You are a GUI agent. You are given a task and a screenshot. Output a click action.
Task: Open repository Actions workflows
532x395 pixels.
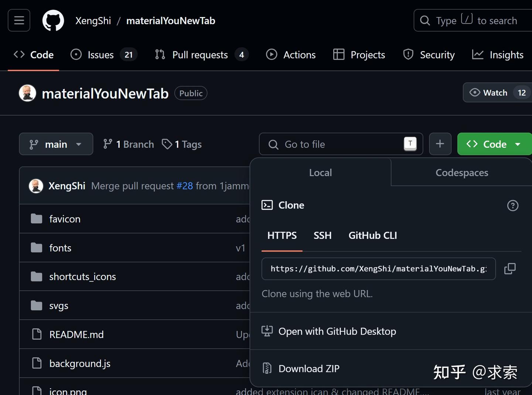291,54
